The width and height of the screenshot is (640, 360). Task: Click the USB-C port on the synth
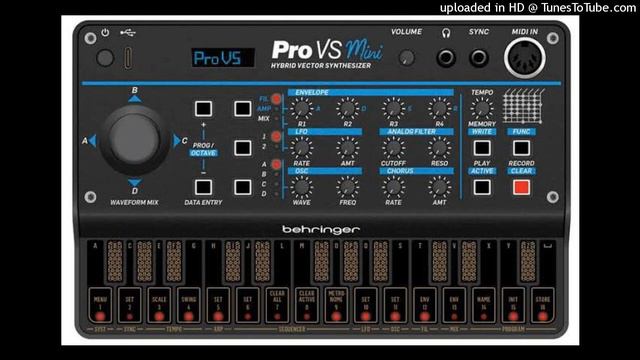tap(128, 58)
